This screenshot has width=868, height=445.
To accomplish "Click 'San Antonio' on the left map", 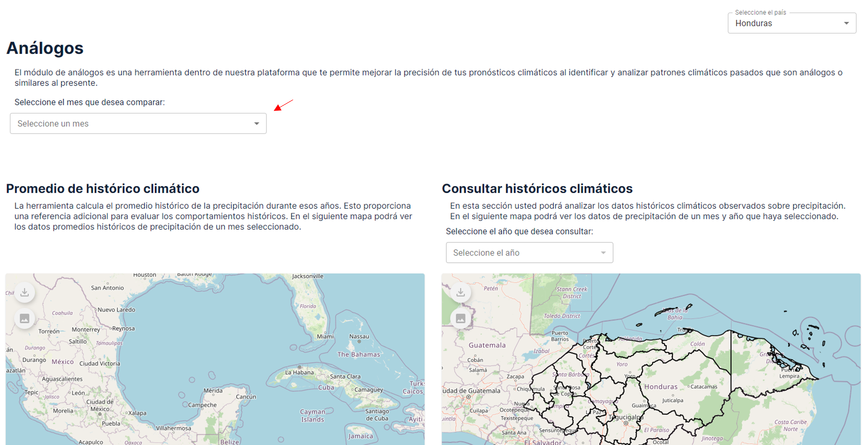I will click(107, 288).
